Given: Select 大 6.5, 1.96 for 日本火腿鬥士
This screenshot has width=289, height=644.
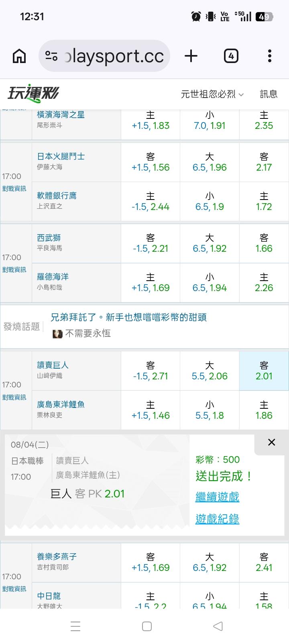Looking at the screenshot, I should pos(210,162).
